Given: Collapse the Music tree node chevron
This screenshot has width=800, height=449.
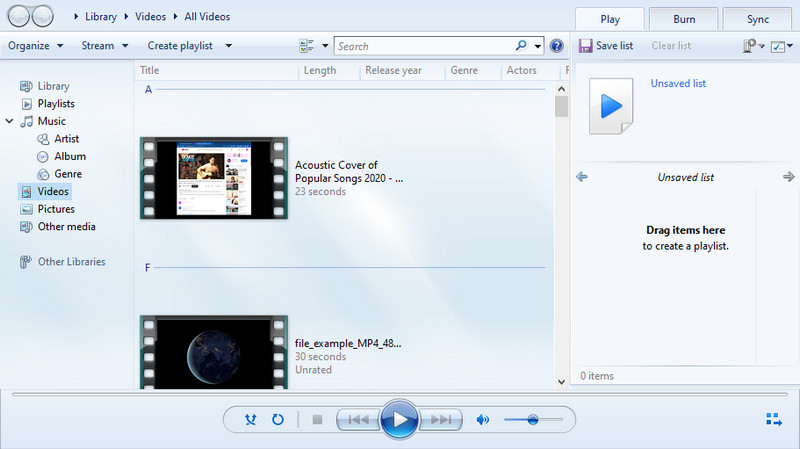Looking at the screenshot, I should coord(9,121).
